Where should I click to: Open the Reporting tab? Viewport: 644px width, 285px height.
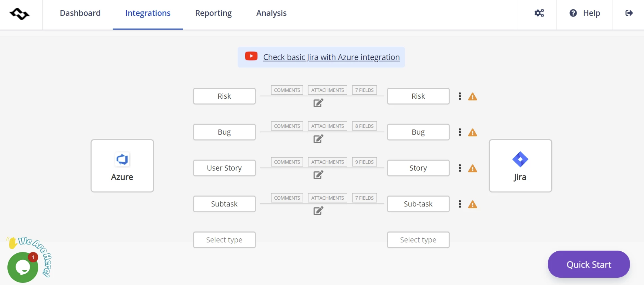click(213, 13)
